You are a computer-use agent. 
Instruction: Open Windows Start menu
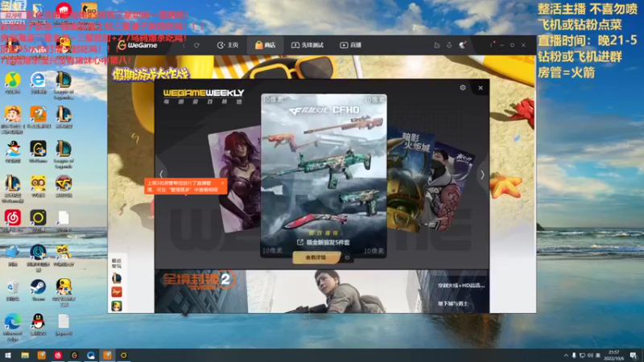(8, 356)
